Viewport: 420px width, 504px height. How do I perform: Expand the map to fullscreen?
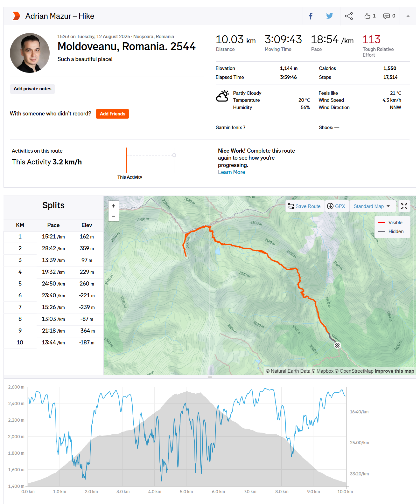(x=404, y=206)
